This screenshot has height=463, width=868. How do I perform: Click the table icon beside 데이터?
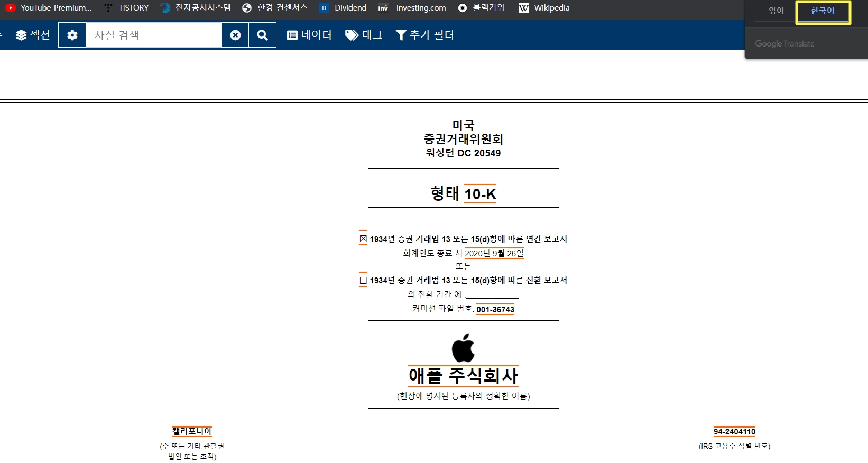(x=292, y=35)
